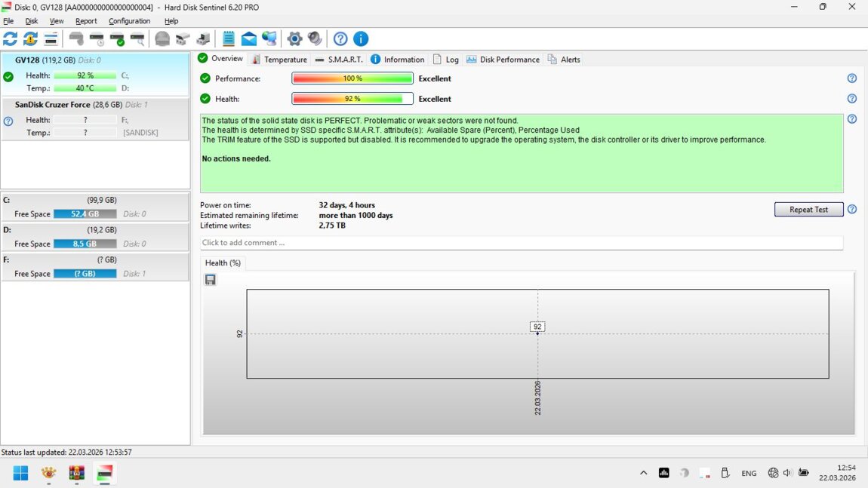Open the Report menu
Image resolution: width=868 pixels, height=488 pixels.
[86, 21]
